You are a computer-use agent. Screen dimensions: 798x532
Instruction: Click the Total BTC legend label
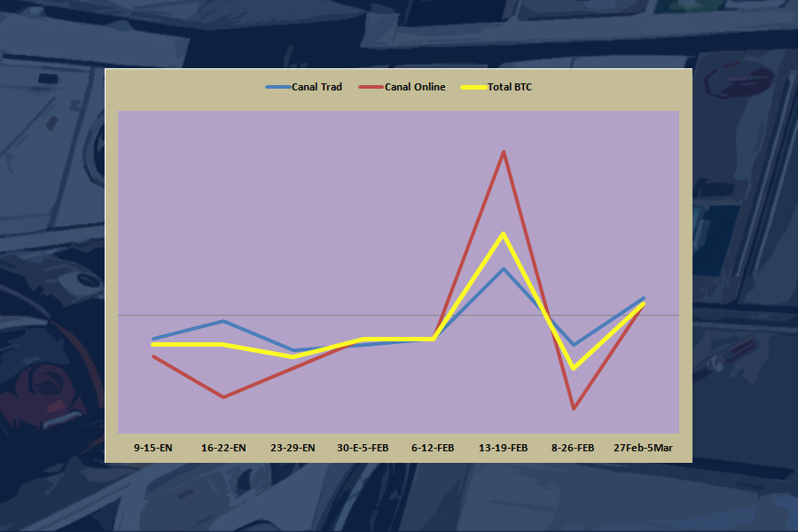(x=510, y=87)
